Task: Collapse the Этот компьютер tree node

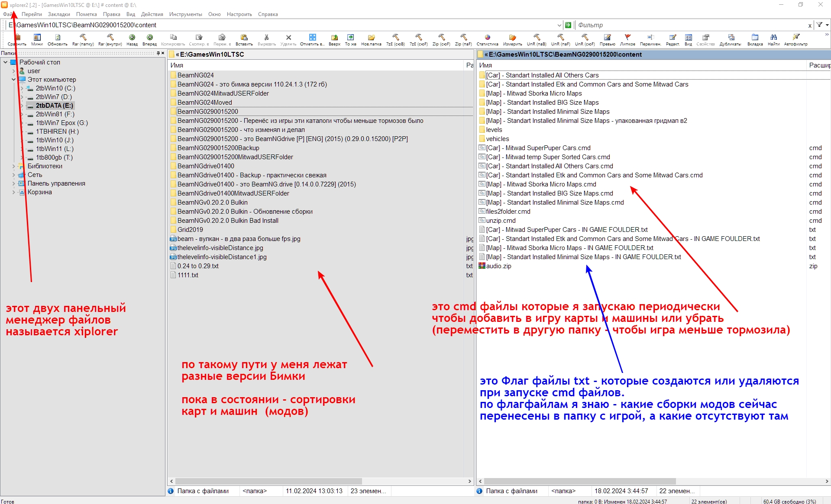Action: pos(13,80)
